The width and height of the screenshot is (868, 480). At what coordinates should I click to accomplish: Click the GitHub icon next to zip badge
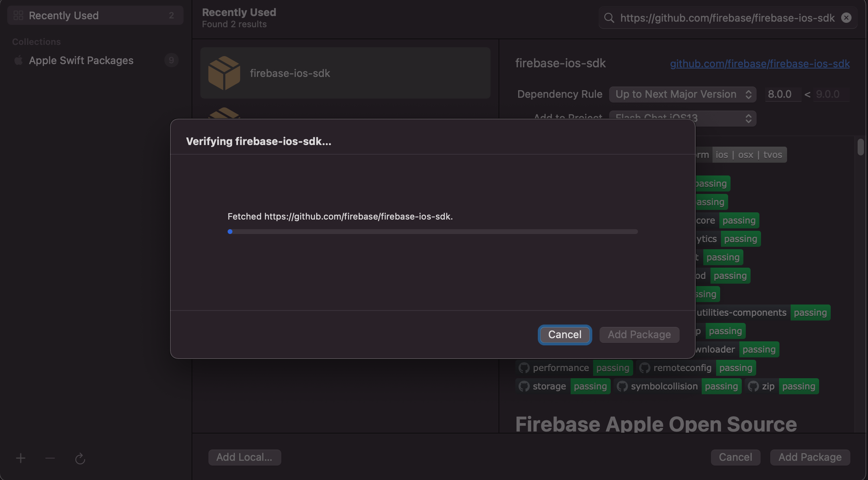(x=753, y=386)
